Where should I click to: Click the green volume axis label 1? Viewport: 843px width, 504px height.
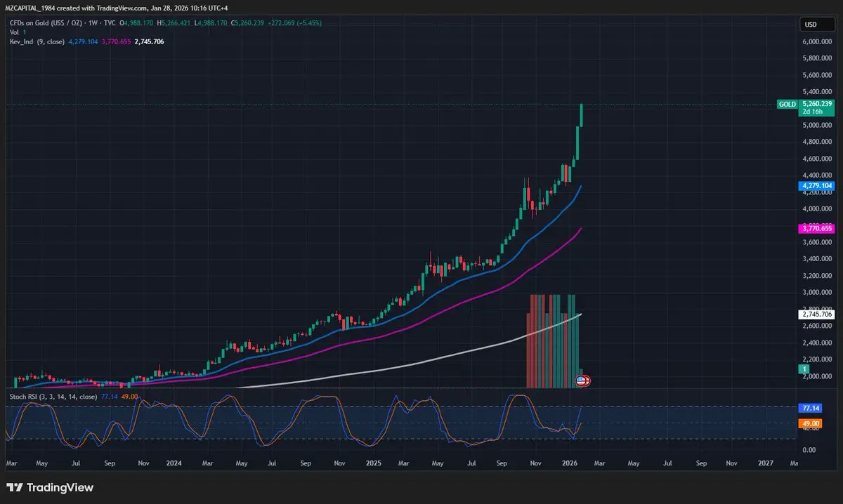pos(803,369)
